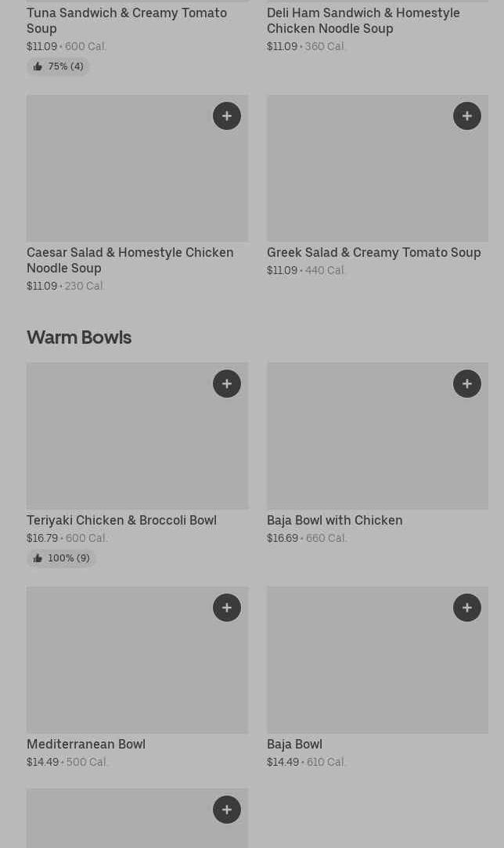This screenshot has width=504, height=848.
Task: Add Greek Salad & Creamy Tomato Soup
Action: click(x=467, y=116)
